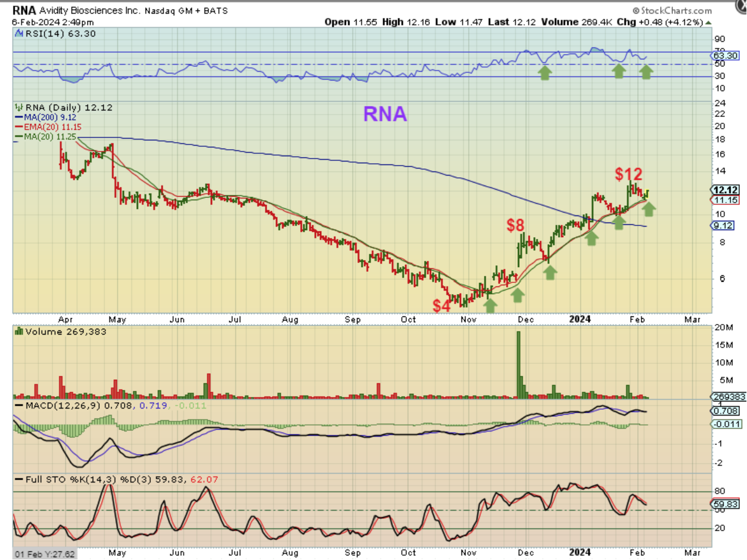Click the bold 2024 label on the bottom axis

coord(580,552)
